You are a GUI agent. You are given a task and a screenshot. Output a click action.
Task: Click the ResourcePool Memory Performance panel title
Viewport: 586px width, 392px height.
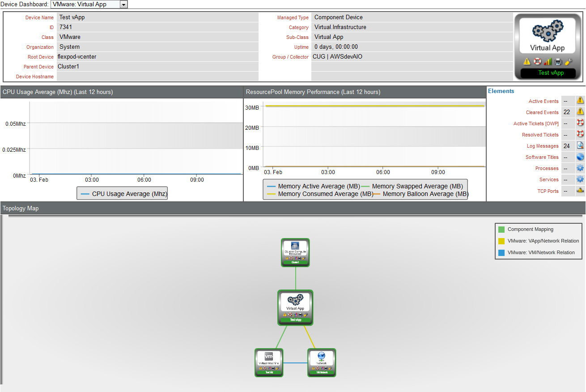[x=313, y=92]
